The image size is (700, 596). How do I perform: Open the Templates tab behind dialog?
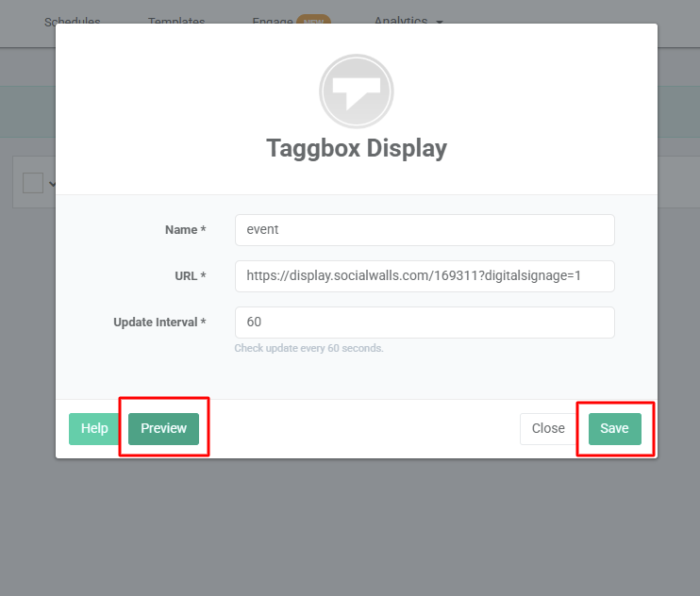point(176,21)
